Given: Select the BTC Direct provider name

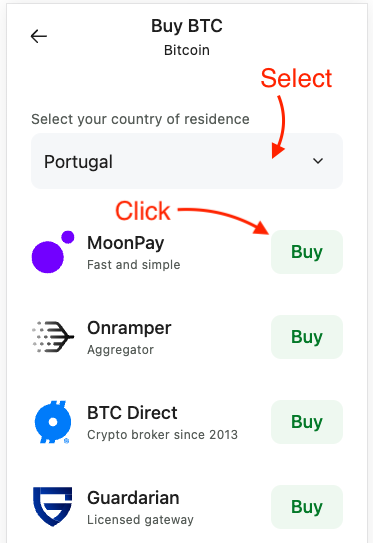Looking at the screenshot, I should pyautogui.click(x=132, y=413).
